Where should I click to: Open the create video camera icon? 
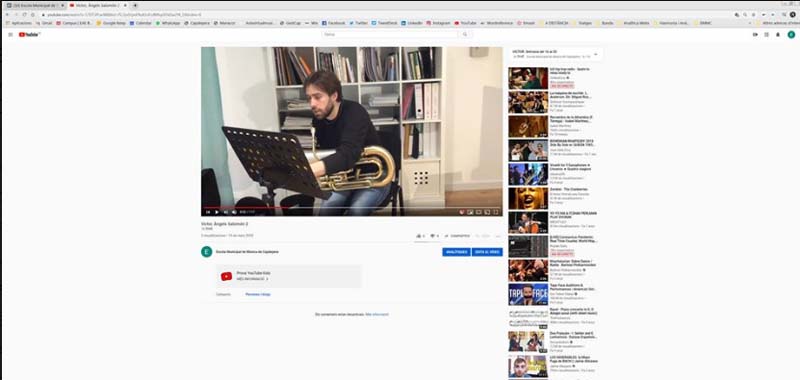pos(755,35)
